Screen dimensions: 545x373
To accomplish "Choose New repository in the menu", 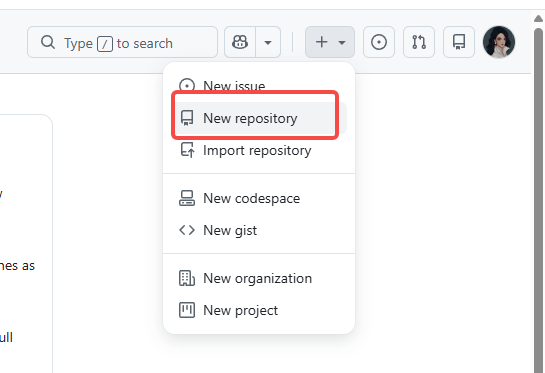I will (259, 118).
